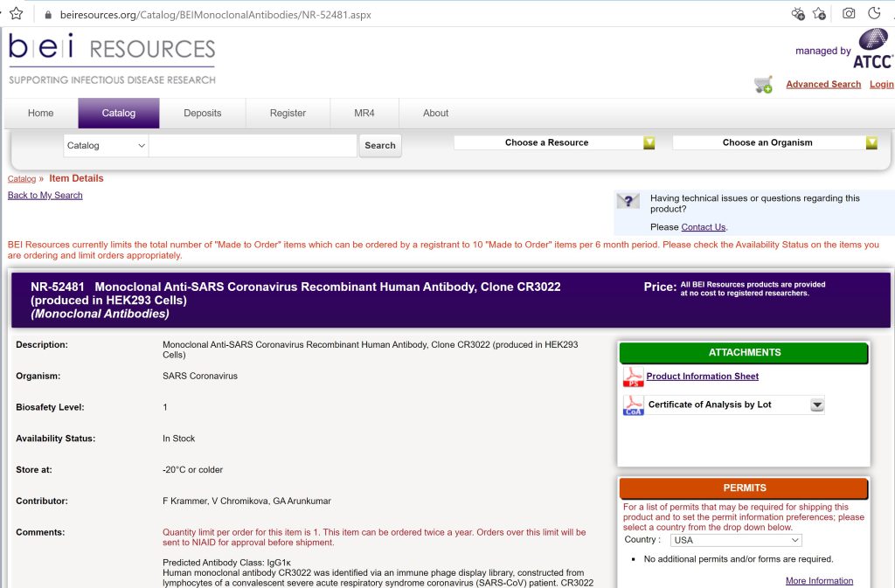Go to the Home tab
Viewport: 895px width, 588px height.
tap(40, 113)
